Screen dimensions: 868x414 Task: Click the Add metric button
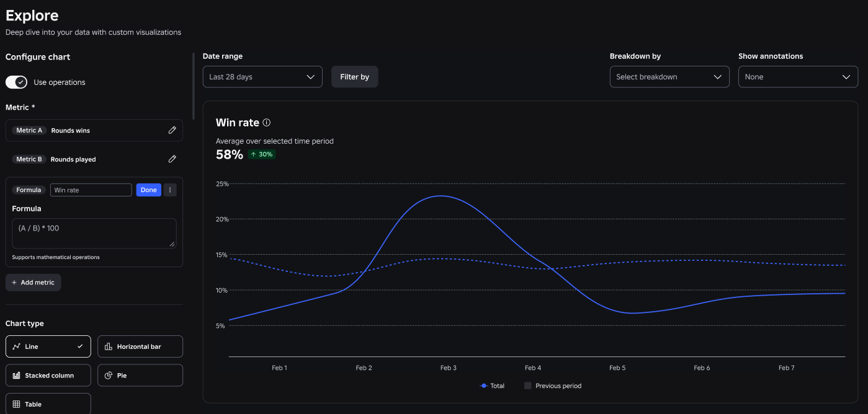click(34, 283)
